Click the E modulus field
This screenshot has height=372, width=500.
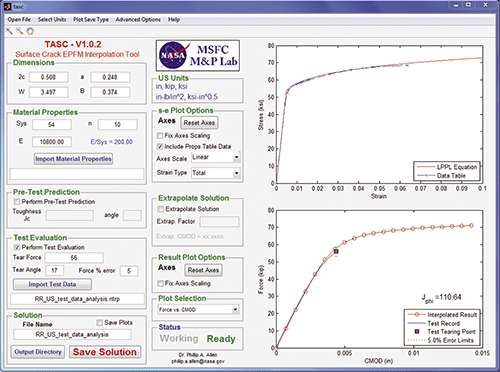coord(52,142)
